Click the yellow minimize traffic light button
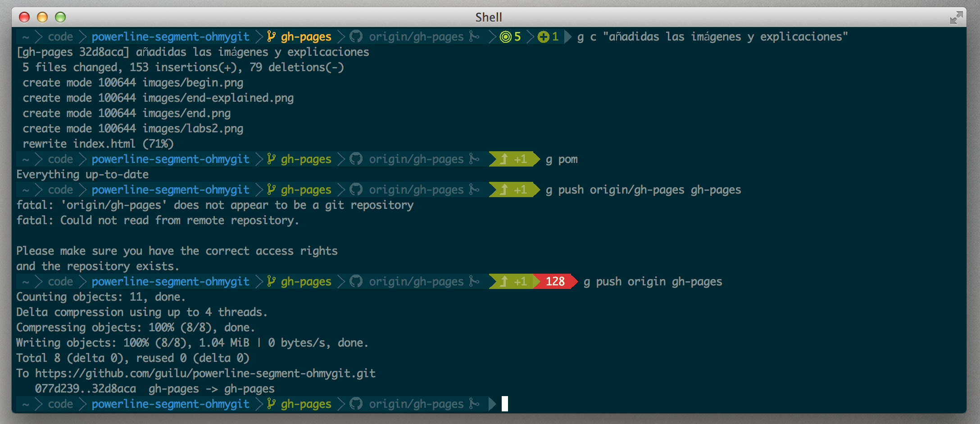Image resolution: width=980 pixels, height=424 pixels. (x=42, y=17)
